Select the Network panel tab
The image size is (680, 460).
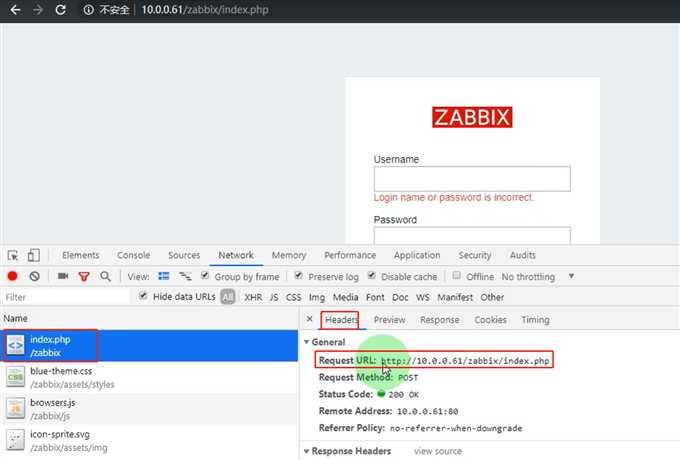[x=236, y=255]
